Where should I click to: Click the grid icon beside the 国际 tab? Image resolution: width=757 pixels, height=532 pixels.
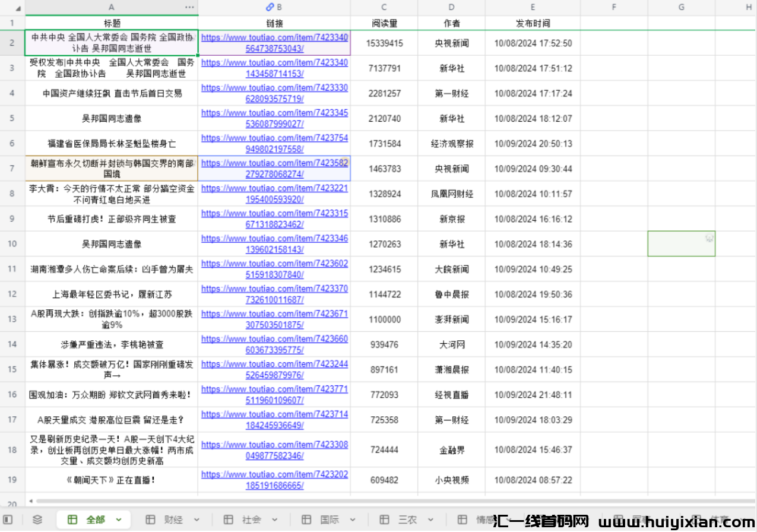pos(306,519)
